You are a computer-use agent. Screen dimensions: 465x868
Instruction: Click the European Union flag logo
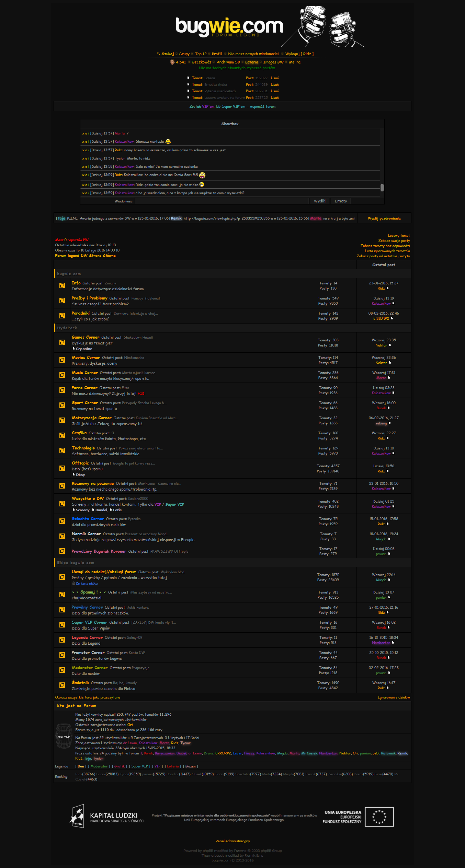pos(379,817)
